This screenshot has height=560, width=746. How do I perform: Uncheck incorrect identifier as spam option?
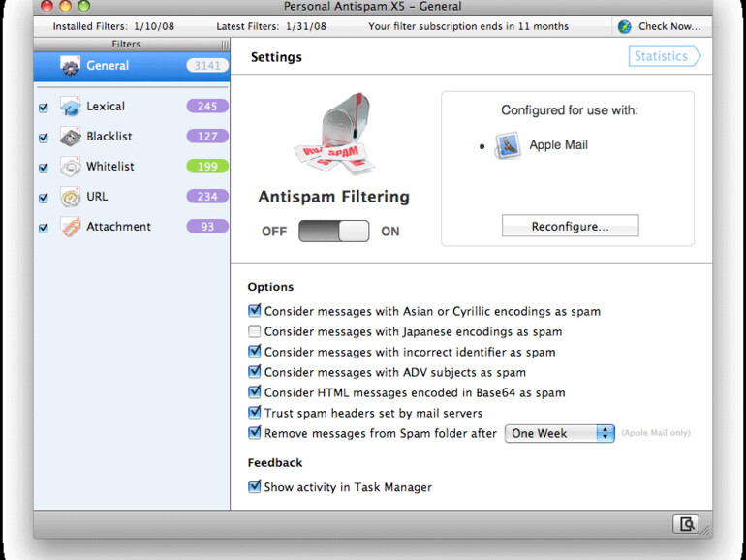tap(255, 351)
